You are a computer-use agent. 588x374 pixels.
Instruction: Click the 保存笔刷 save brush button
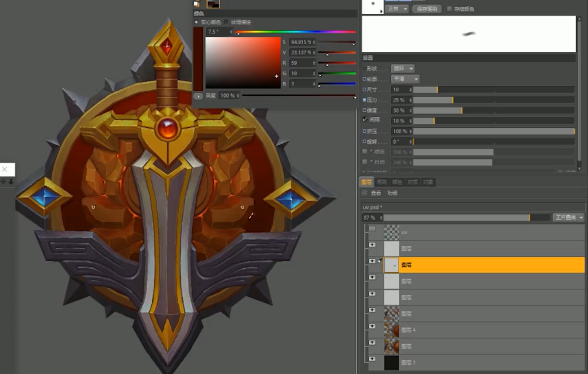[426, 9]
